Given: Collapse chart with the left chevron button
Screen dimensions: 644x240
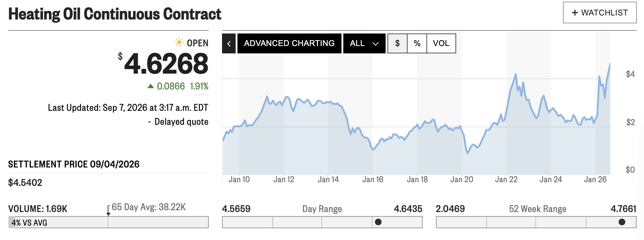Looking at the screenshot, I should coord(229,43).
